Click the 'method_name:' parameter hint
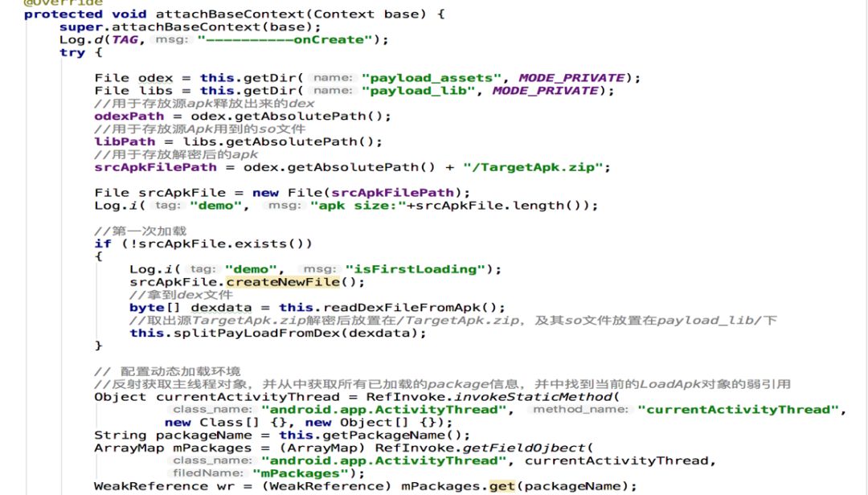Viewport: 868px width, 495px height. pyautogui.click(x=581, y=410)
